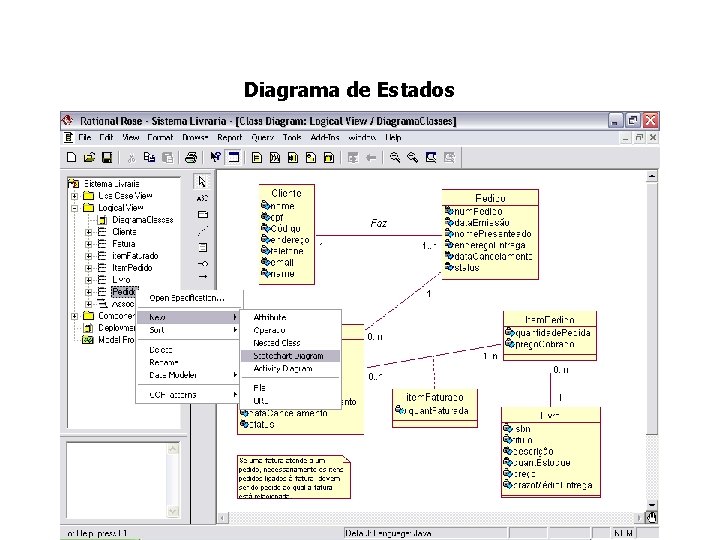The width and height of the screenshot is (720, 540).
Task: Click the Browse State Machine Diagram icon
Action: (311, 158)
